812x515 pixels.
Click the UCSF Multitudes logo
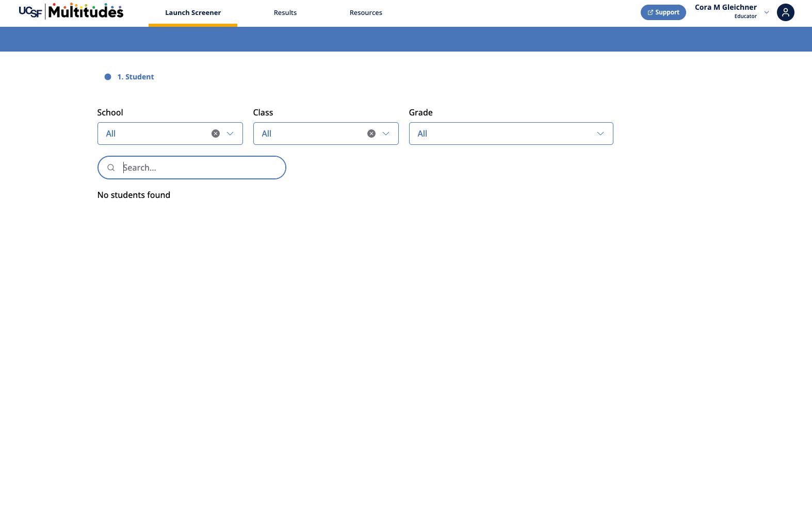71,11
